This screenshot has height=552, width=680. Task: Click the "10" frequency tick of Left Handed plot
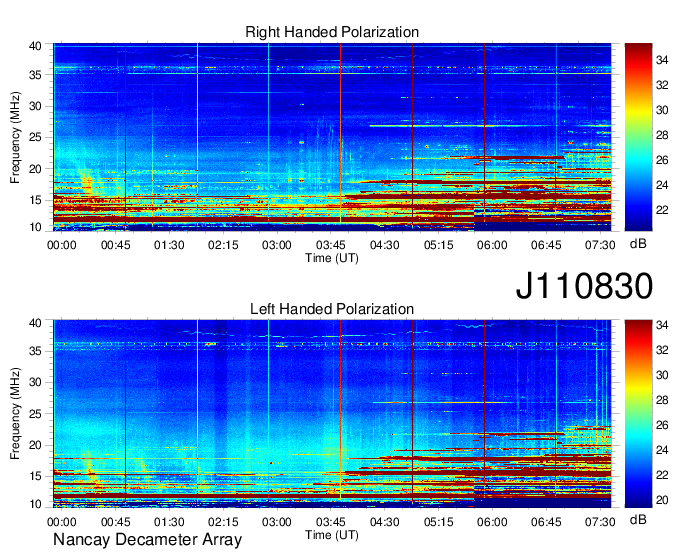(35, 504)
